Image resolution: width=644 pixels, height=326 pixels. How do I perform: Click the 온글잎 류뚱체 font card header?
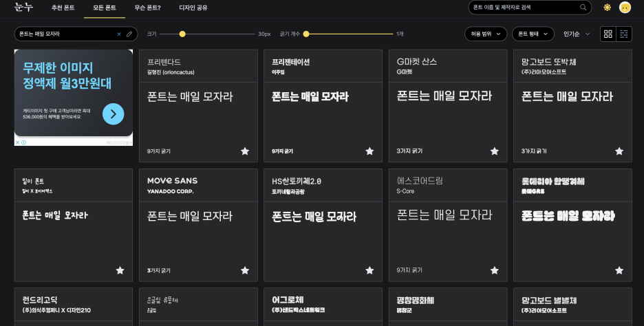(198, 304)
